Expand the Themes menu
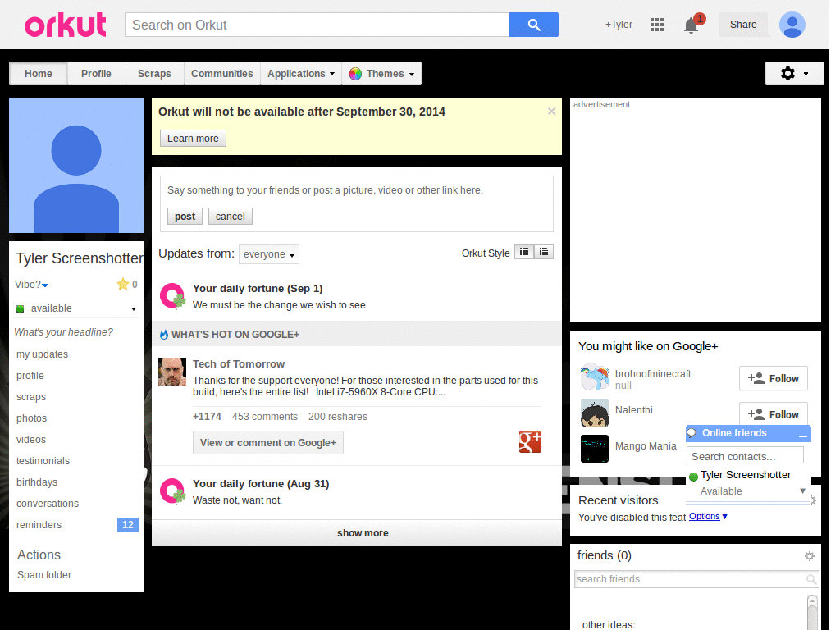The width and height of the screenshot is (840, 630). pyautogui.click(x=381, y=73)
